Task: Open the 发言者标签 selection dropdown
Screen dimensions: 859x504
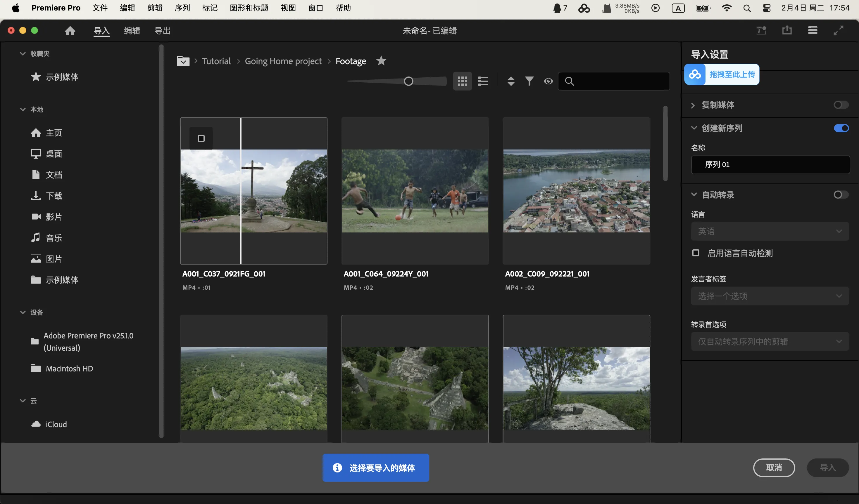Action: click(770, 296)
